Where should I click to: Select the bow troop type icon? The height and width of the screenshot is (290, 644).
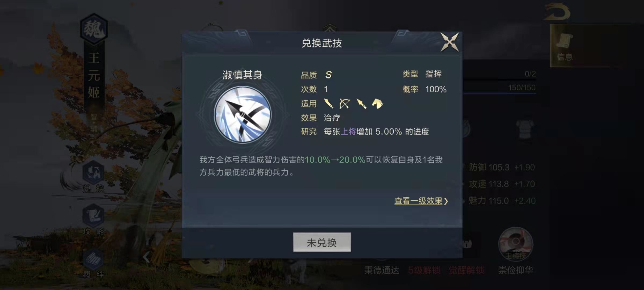pos(345,104)
